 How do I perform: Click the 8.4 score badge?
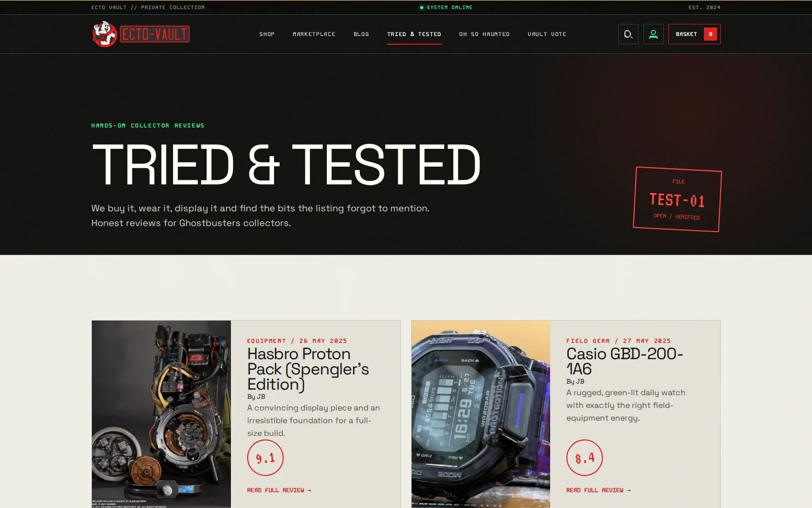[x=585, y=458]
